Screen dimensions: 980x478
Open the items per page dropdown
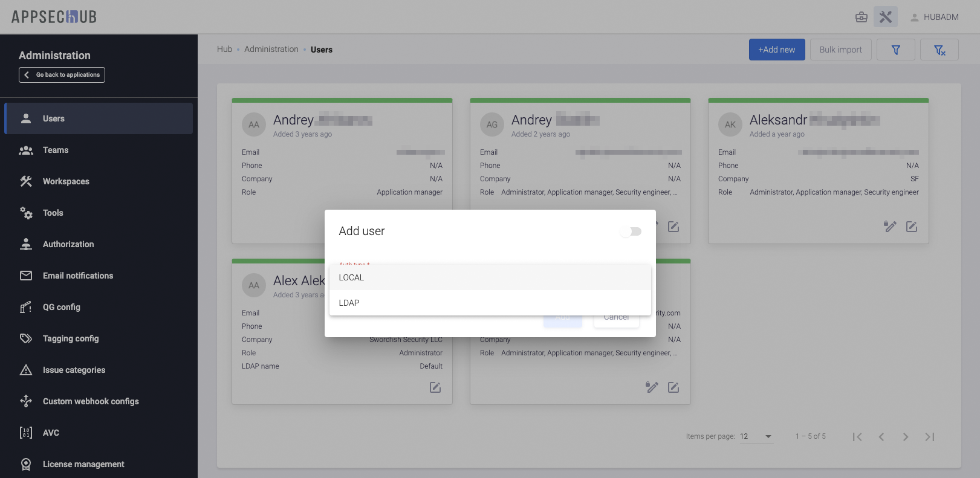(756, 436)
